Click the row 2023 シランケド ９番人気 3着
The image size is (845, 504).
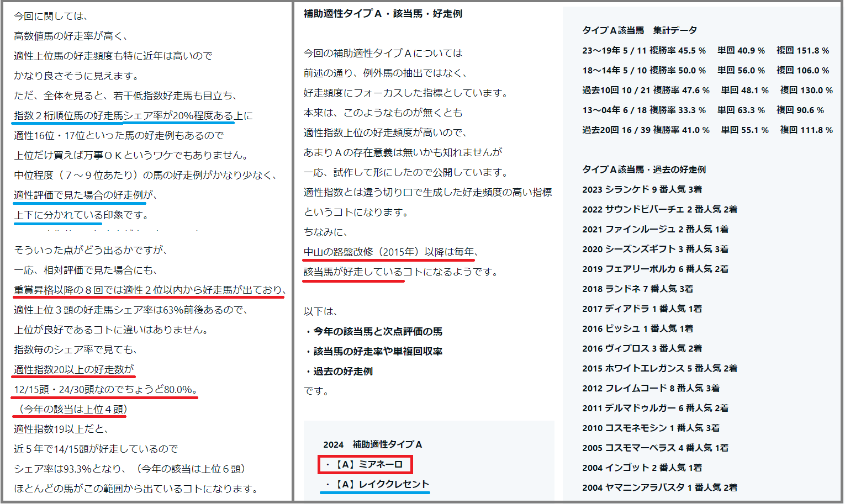(642, 189)
